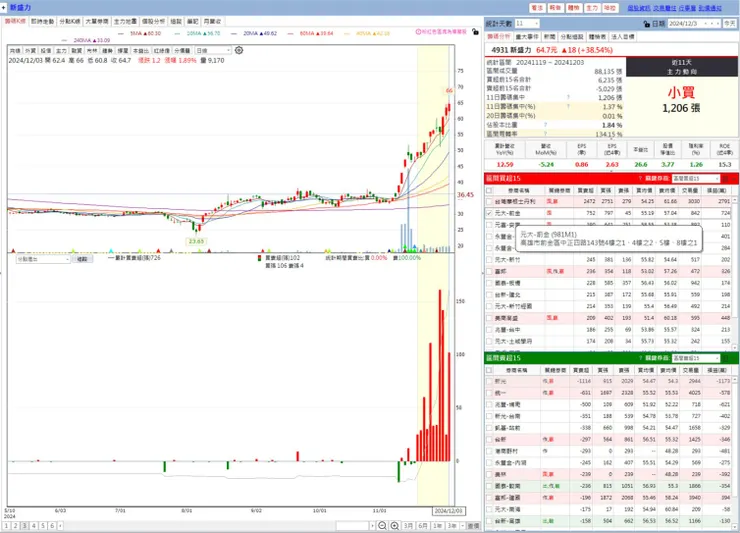The height and width of the screenshot is (533, 740).
Task: Zoom in chart with plus magnifier
Action: pyautogui.click(x=395, y=525)
